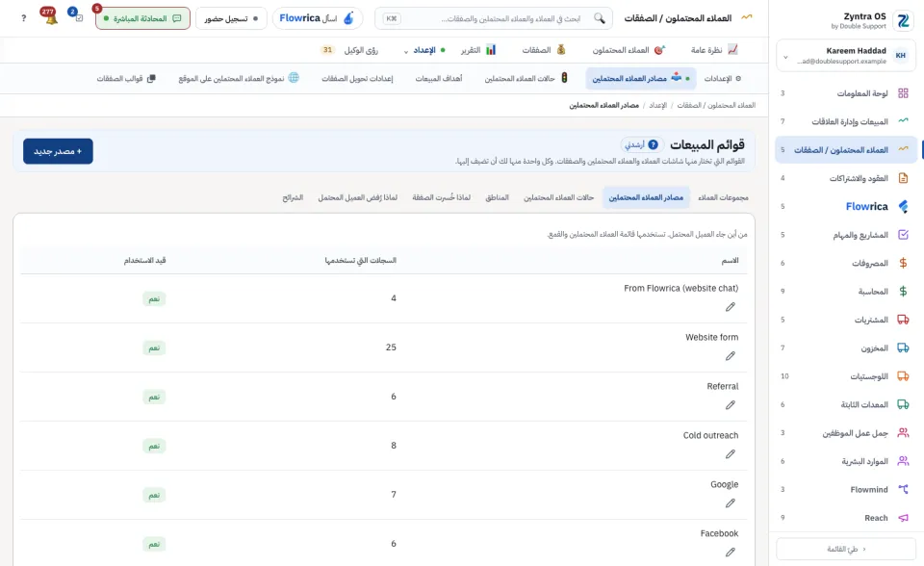Viewport: 924px width, 566px height.
Task: Click the المشتريات truck icon
Action: coord(903,320)
